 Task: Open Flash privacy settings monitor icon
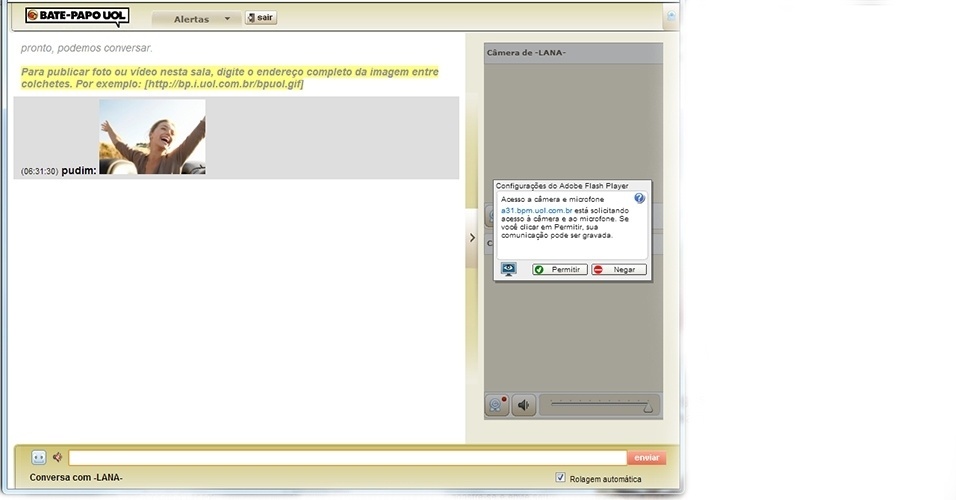[509, 269]
